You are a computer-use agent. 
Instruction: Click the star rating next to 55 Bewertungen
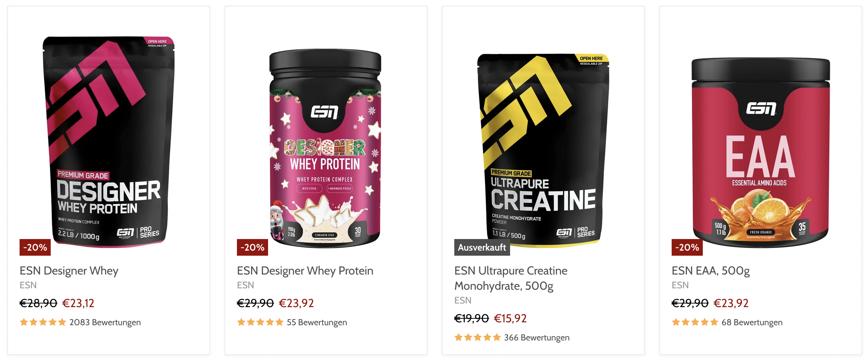(260, 322)
